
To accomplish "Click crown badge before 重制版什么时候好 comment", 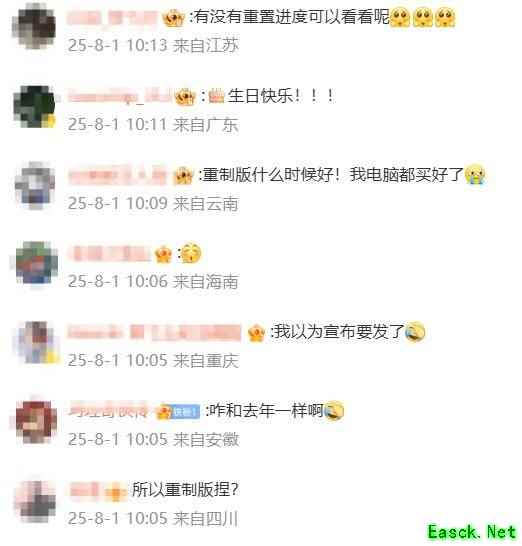I will click(183, 175).
